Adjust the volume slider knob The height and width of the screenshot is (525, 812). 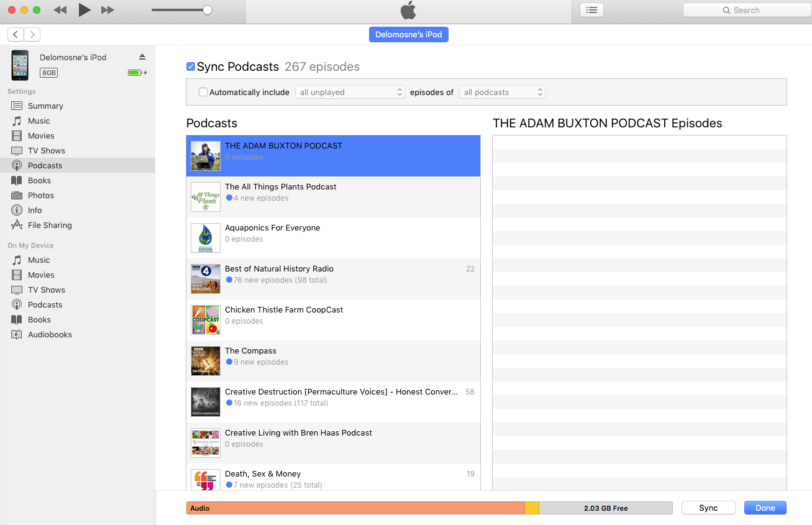pyautogui.click(x=208, y=10)
